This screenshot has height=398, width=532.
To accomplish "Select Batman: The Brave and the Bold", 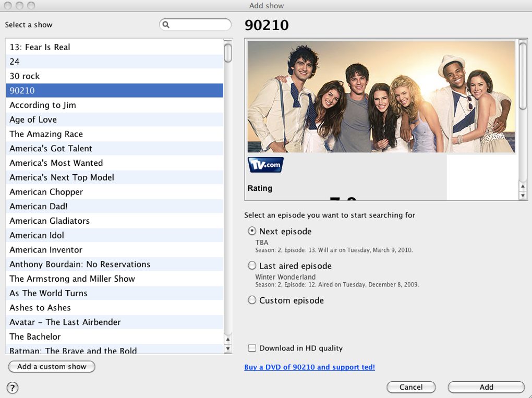I will coord(115,349).
